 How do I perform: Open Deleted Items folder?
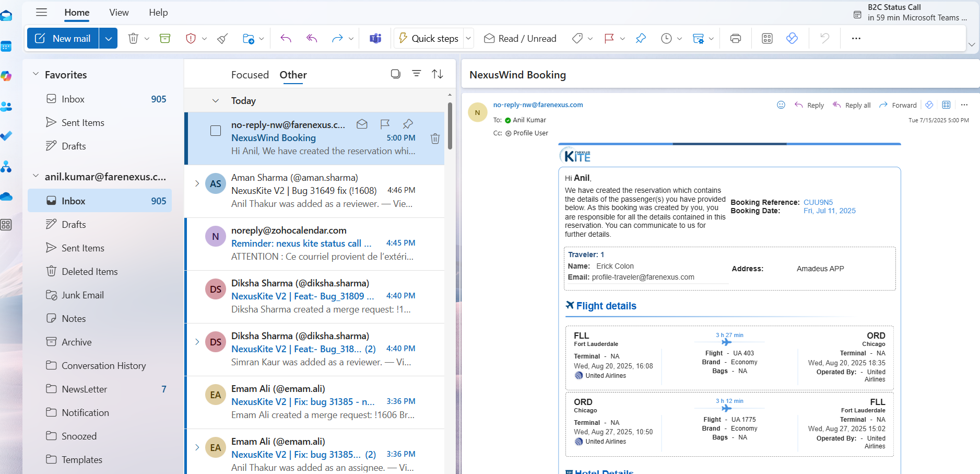[100, 271]
